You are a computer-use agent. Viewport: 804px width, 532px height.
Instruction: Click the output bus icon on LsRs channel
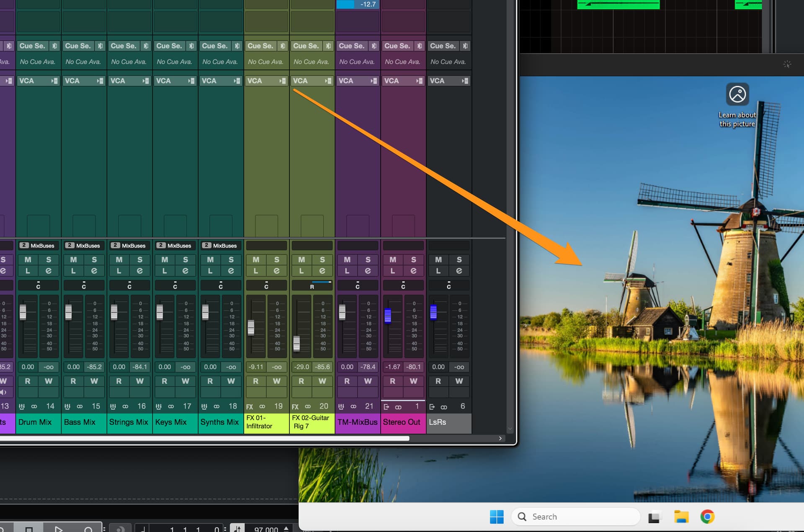(432, 407)
